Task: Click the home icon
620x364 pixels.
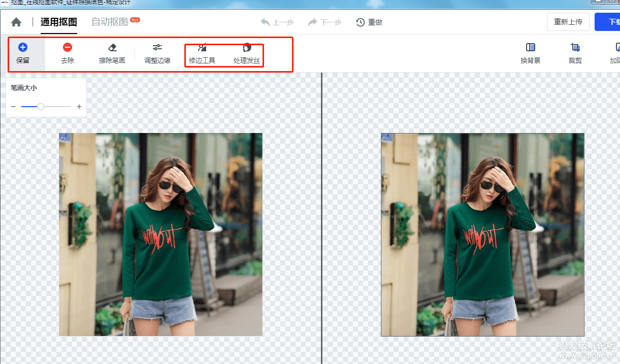Action: [x=16, y=22]
